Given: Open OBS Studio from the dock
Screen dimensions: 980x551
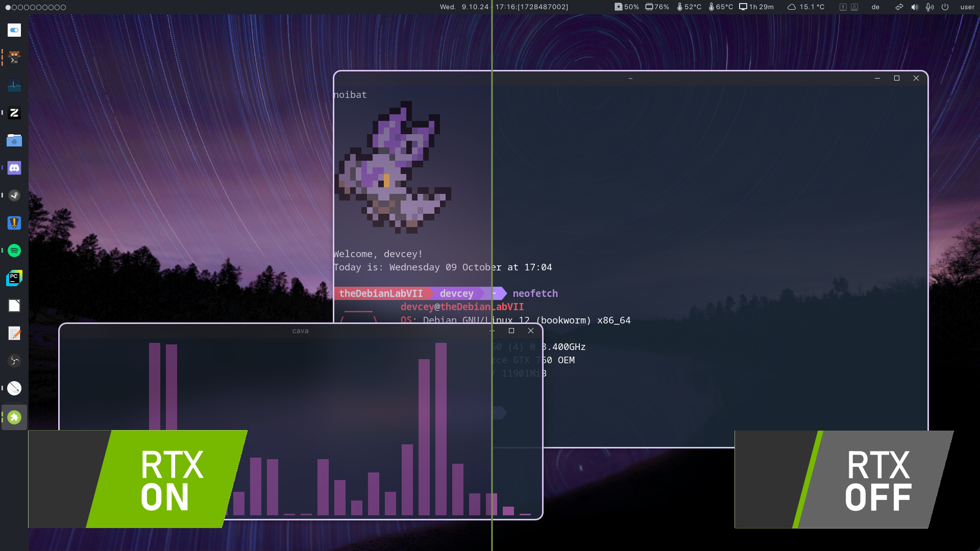Looking at the screenshot, I should pyautogui.click(x=14, y=361).
